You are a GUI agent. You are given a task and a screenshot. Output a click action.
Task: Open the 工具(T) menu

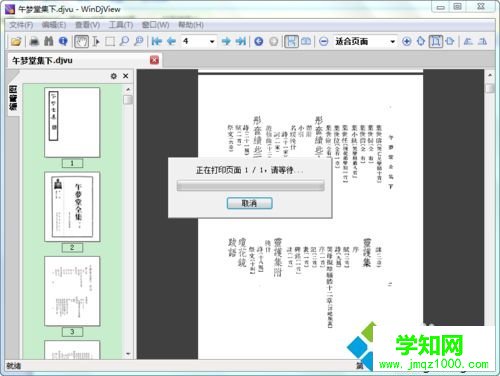pyautogui.click(x=121, y=25)
